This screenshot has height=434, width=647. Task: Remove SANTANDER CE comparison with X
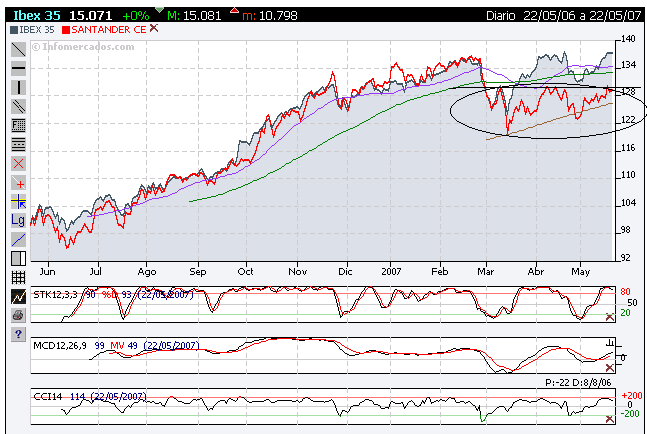pos(154,28)
